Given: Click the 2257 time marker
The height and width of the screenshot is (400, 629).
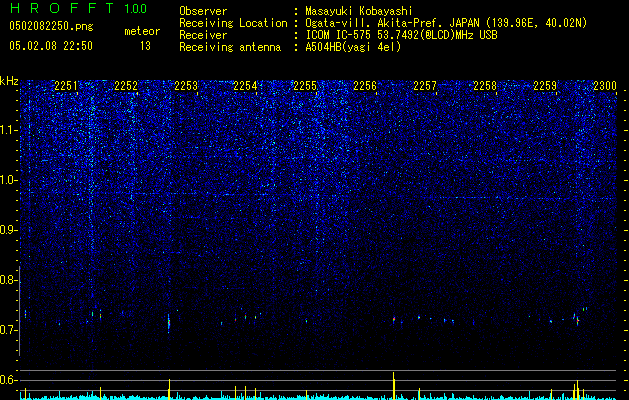Looking at the screenshot, I should point(425,86).
